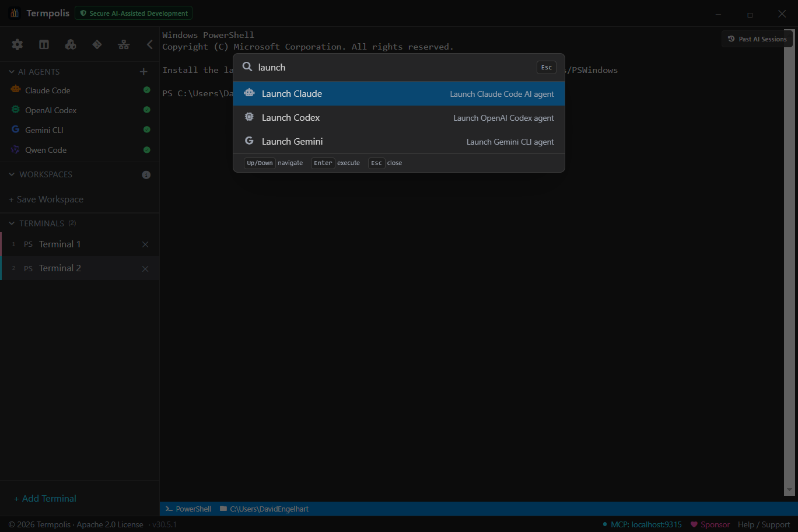
Task: Click the Qwen Code logo icon in the sidebar
Action: [x=16, y=149]
